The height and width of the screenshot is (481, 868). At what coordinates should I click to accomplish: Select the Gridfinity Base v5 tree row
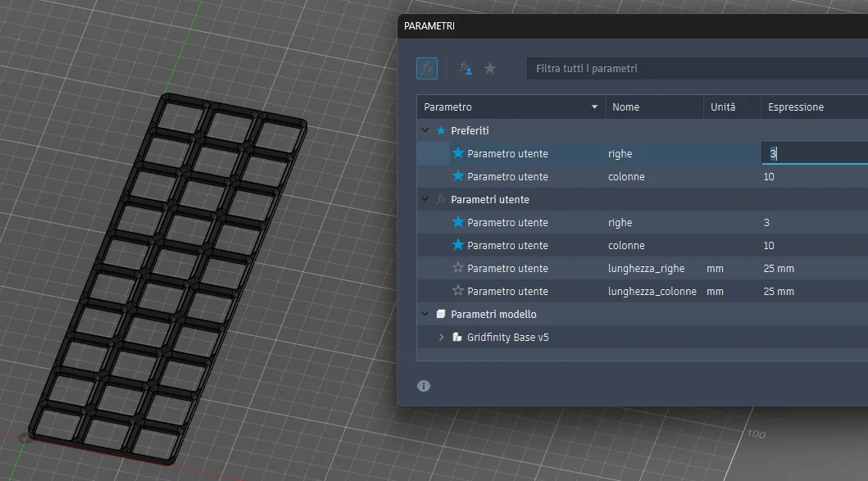(642, 337)
